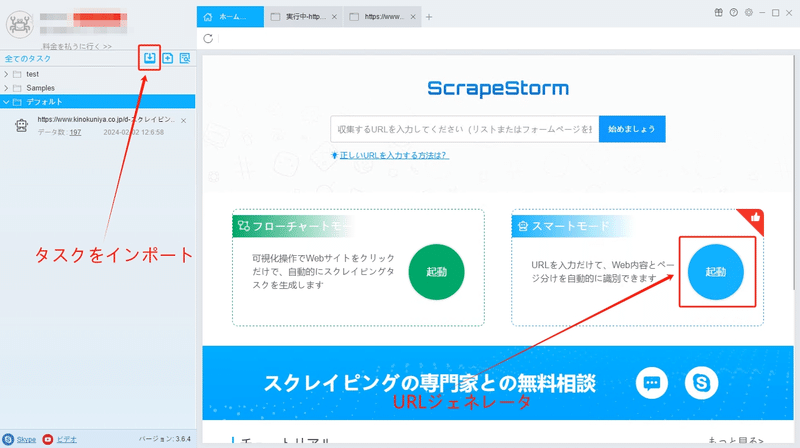Click the data count 197 link

tap(76, 132)
